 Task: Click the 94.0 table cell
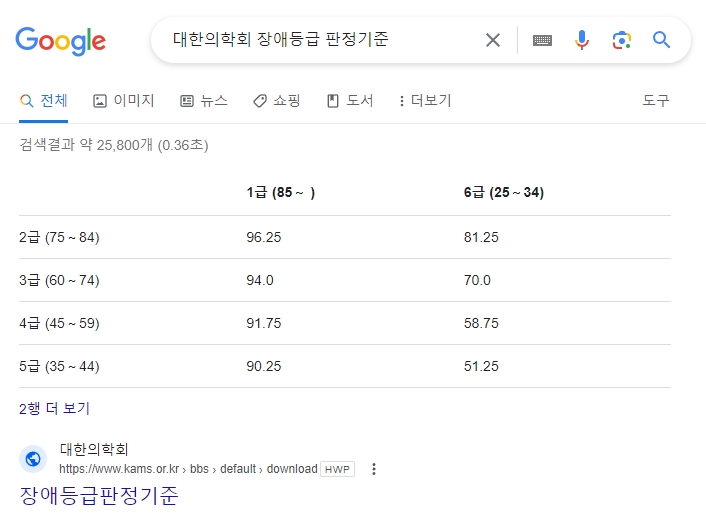[260, 280]
